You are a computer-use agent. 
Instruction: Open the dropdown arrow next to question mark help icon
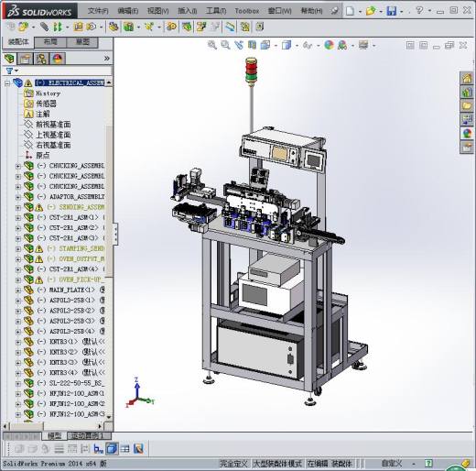point(429,11)
